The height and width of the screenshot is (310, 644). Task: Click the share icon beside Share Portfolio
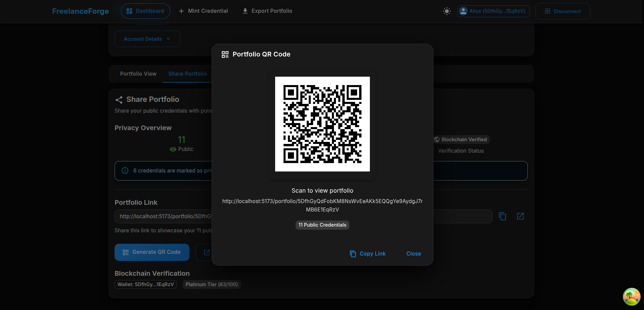click(x=119, y=100)
